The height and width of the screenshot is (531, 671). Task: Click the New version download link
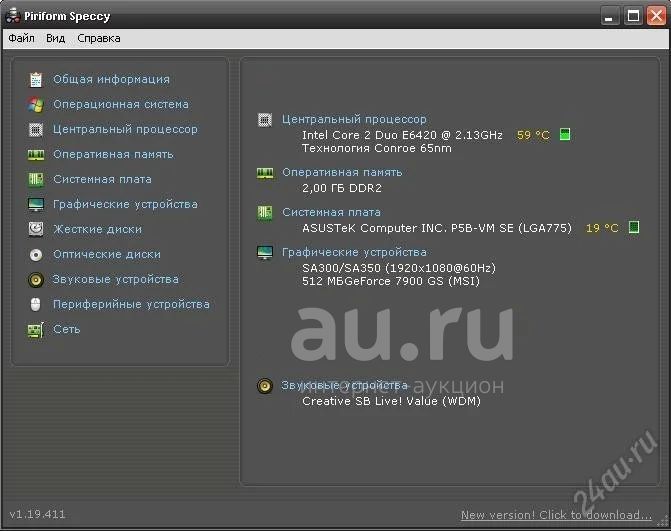tap(556, 515)
